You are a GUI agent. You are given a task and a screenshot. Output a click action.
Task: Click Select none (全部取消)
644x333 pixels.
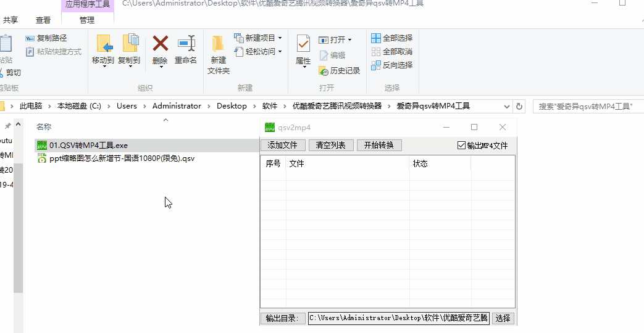pyautogui.click(x=392, y=52)
